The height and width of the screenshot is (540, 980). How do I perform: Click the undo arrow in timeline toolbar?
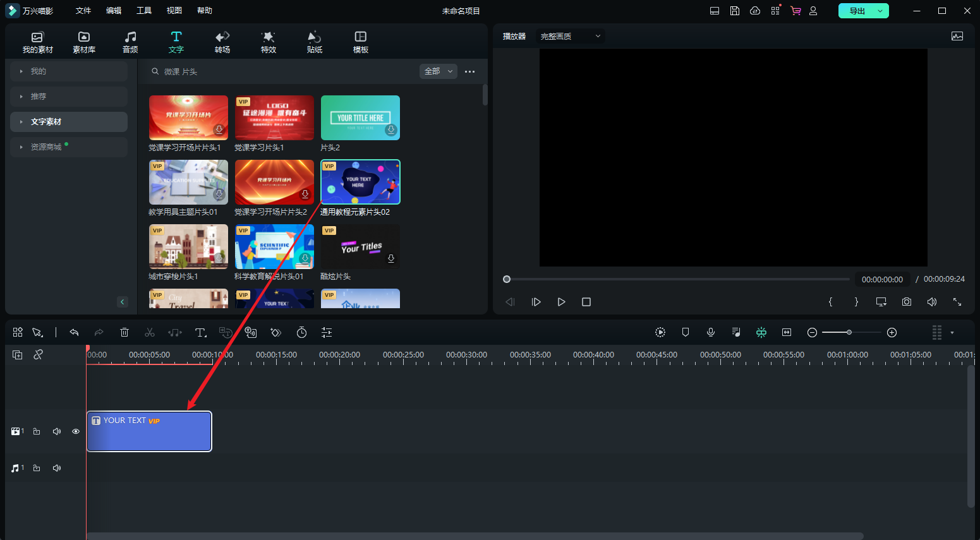coord(74,332)
